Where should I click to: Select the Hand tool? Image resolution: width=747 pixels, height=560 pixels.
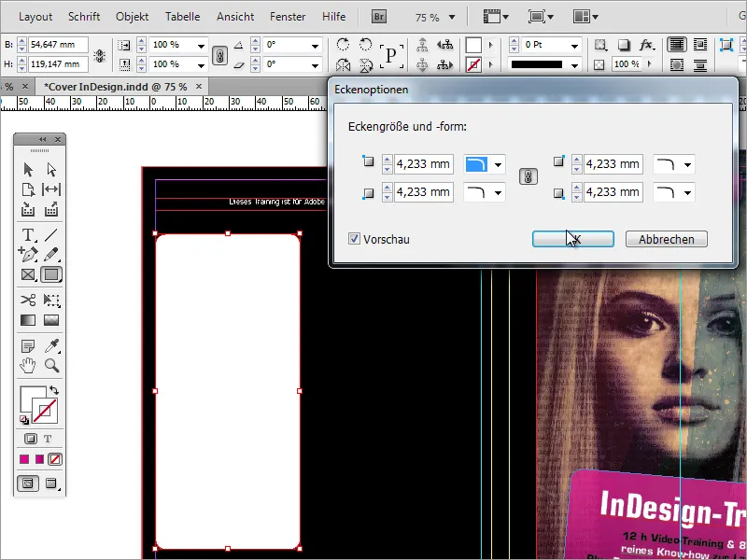point(28,366)
